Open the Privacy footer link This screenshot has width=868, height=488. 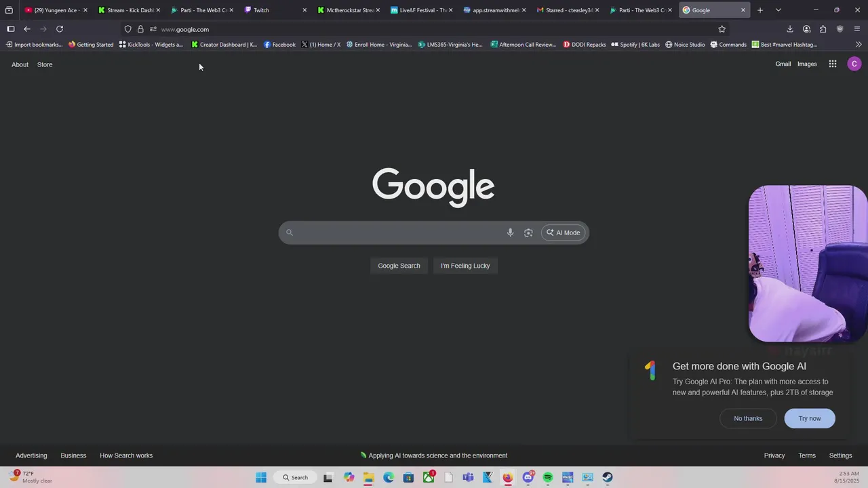[774, 455]
